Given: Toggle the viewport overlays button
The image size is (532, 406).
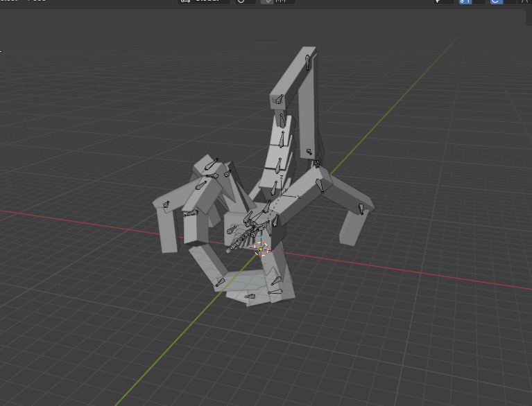Looking at the screenshot, I should 496,1.
